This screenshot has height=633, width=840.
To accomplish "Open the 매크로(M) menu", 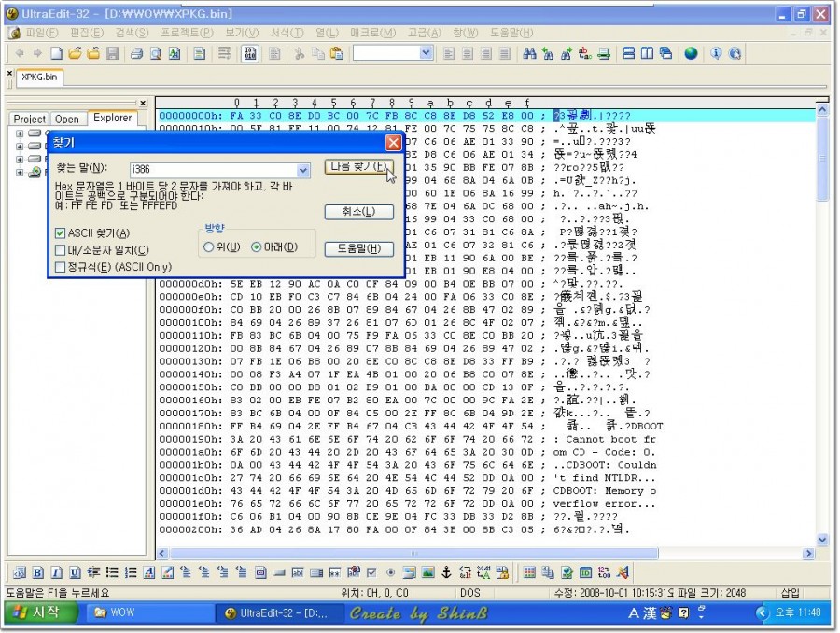I will coord(372,34).
